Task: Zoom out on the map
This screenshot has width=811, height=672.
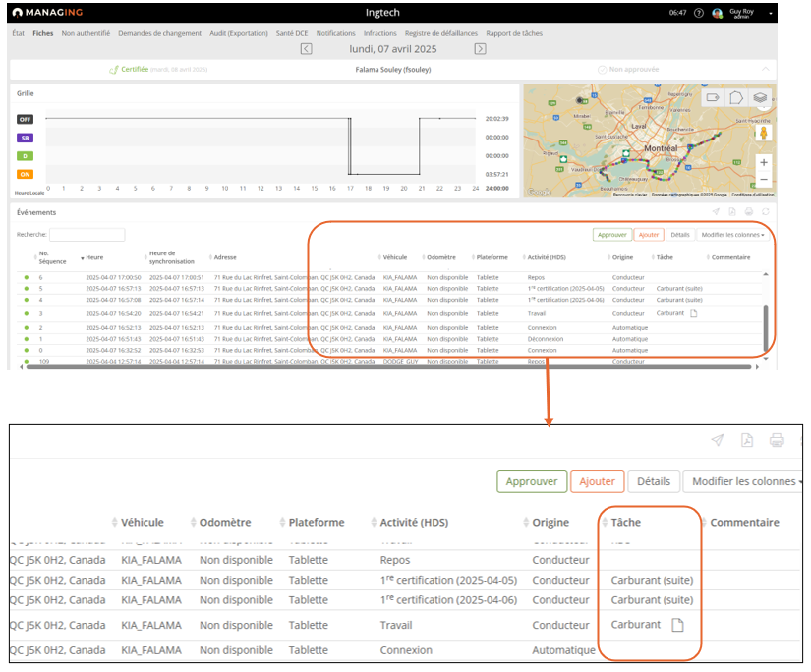Action: [x=764, y=180]
